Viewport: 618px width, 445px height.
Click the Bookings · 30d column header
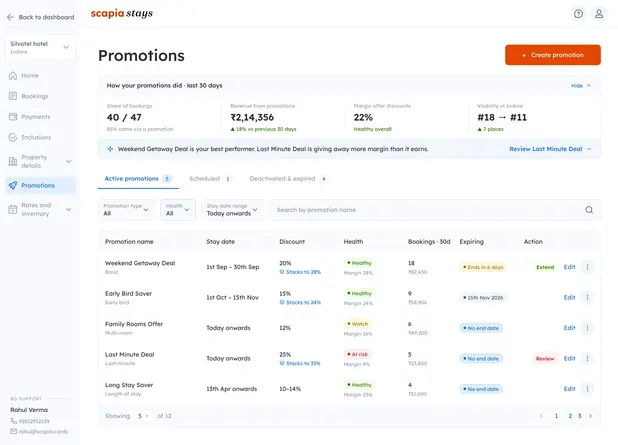pos(429,242)
